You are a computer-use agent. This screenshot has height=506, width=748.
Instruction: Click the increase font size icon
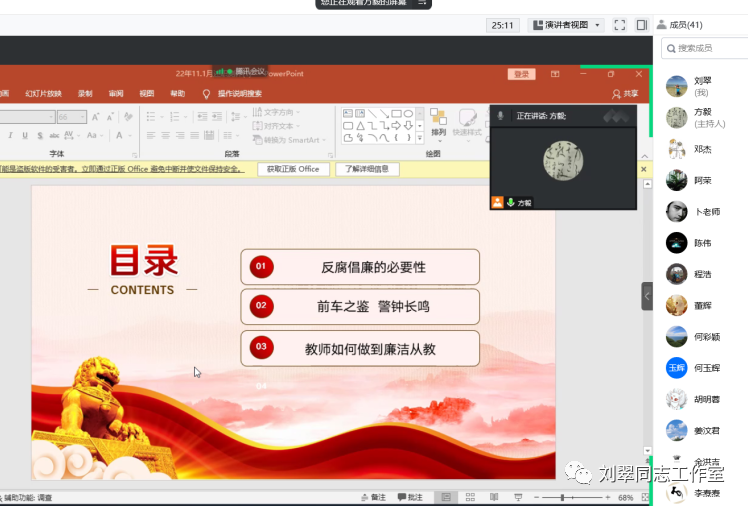[95, 117]
